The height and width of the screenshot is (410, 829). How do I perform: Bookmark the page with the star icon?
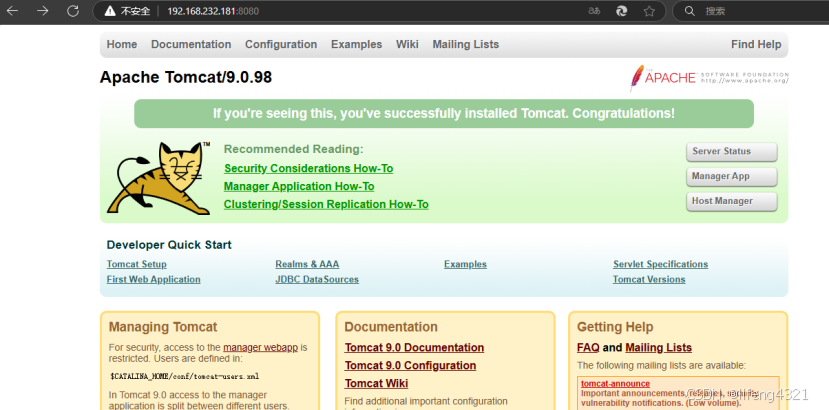(649, 11)
